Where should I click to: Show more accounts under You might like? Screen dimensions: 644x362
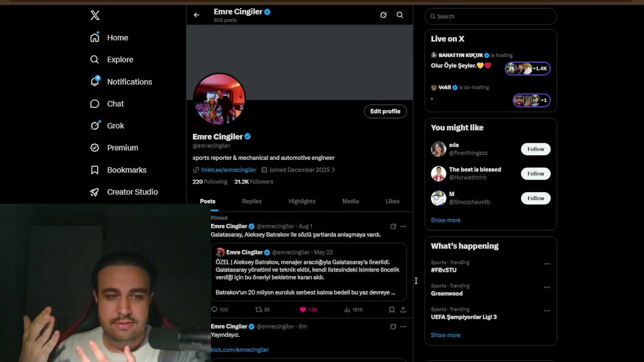(446, 220)
